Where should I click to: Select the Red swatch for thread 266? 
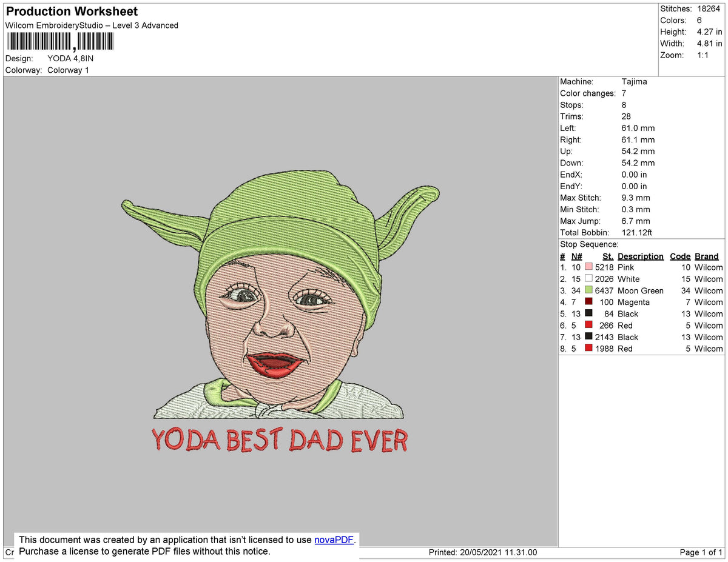pos(587,326)
